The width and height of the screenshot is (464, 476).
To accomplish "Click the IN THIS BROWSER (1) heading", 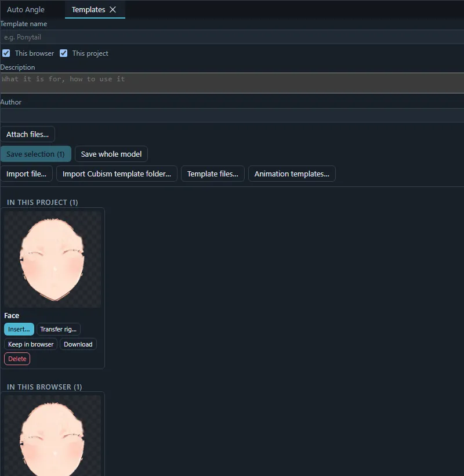I will click(x=45, y=387).
